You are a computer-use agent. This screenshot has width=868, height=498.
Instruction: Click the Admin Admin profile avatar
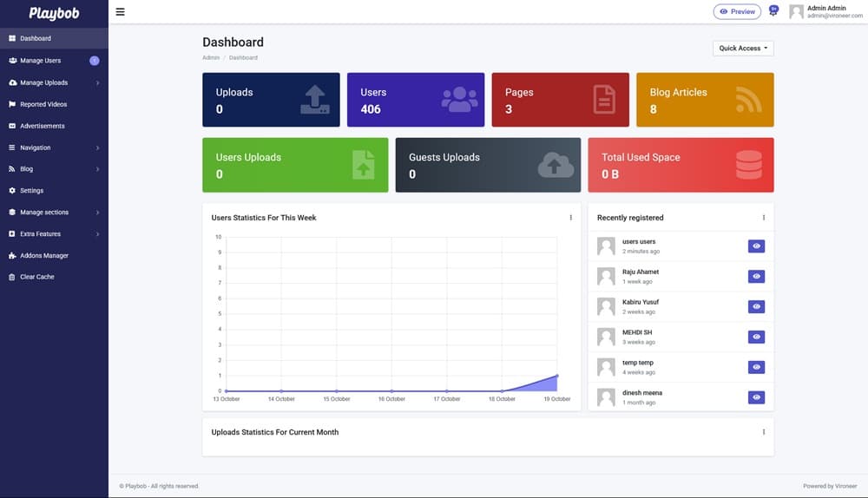tap(796, 12)
